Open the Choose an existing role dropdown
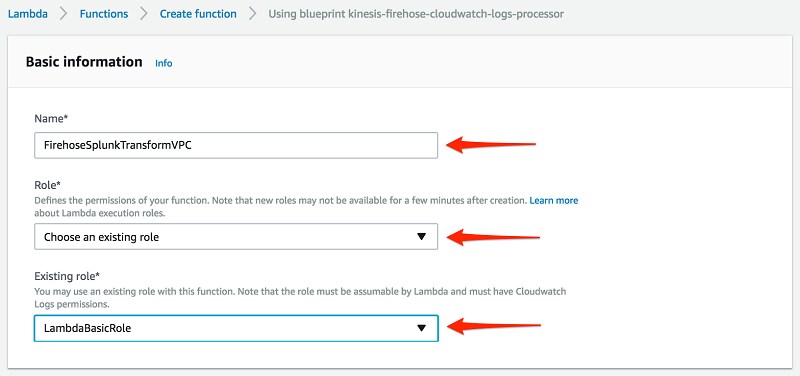The image size is (800, 376). pos(236,237)
